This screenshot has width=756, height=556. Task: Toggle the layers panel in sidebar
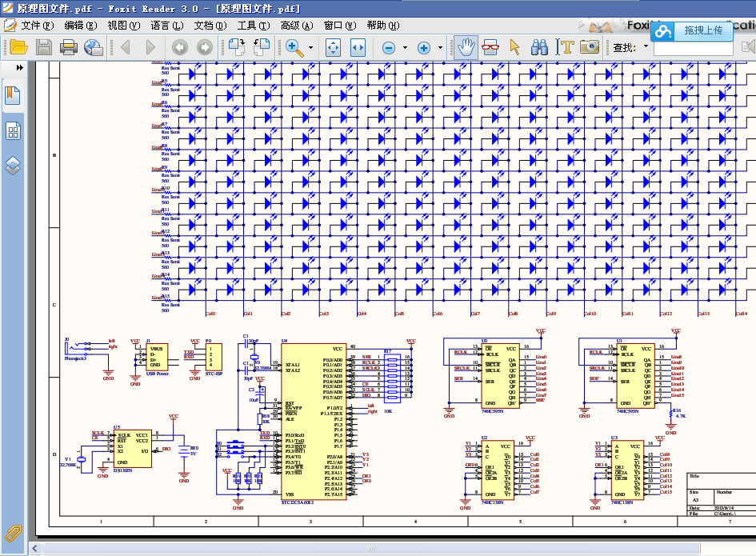[13, 166]
